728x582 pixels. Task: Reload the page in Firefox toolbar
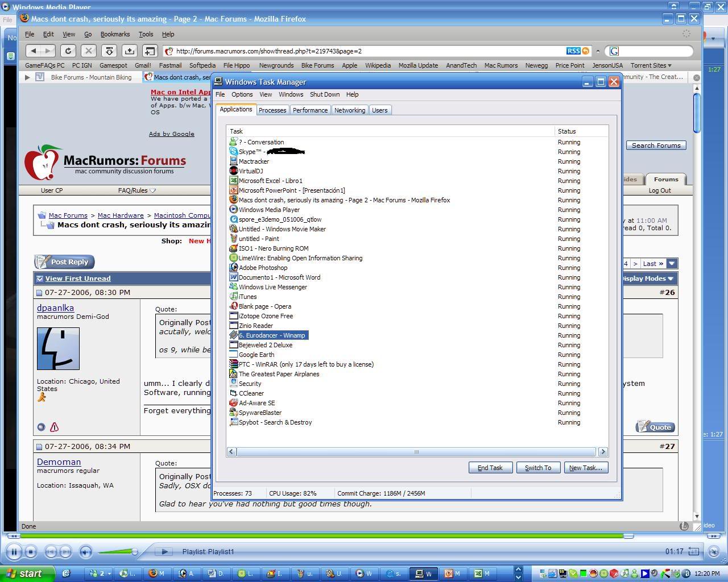pos(68,51)
